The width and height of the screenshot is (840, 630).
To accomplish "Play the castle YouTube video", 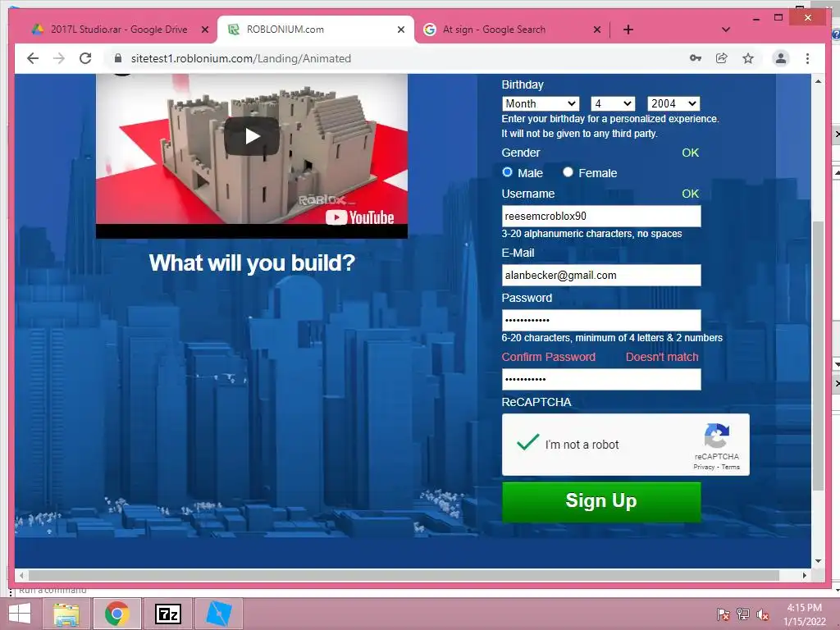I will (x=252, y=137).
